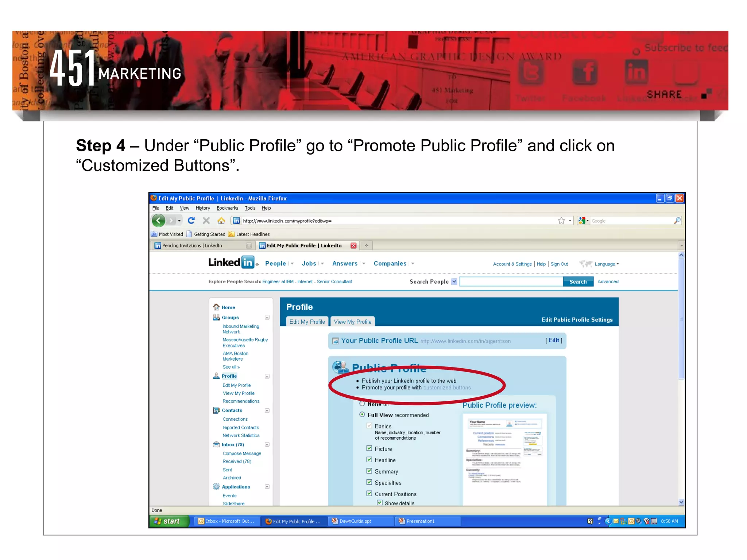Open the Language dropdown
747x560 pixels.
coord(607,264)
